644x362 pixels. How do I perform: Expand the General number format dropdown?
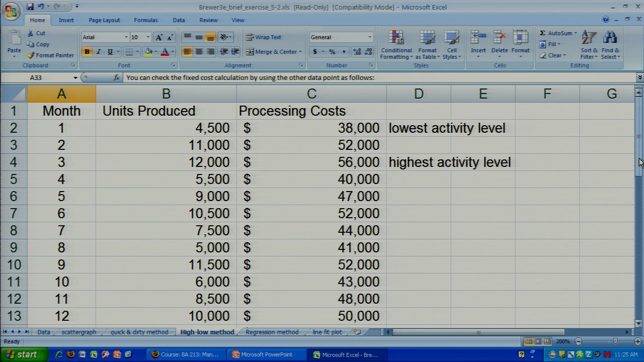369,37
